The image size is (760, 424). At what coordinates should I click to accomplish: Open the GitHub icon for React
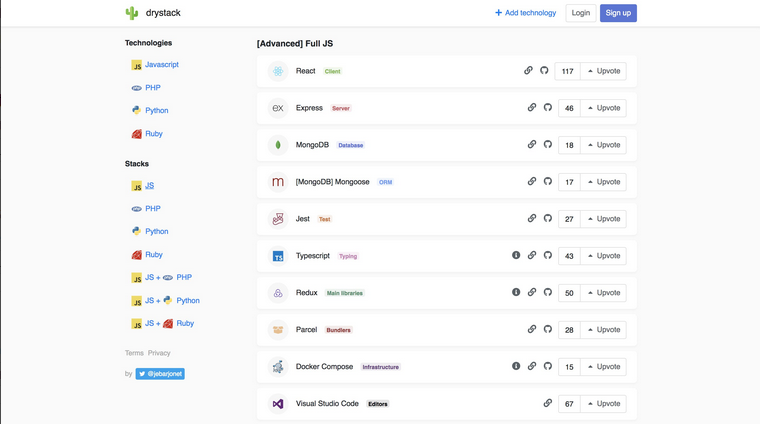coord(544,70)
